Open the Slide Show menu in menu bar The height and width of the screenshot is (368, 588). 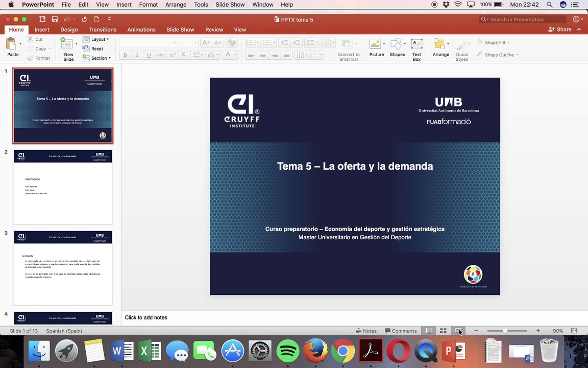230,5
